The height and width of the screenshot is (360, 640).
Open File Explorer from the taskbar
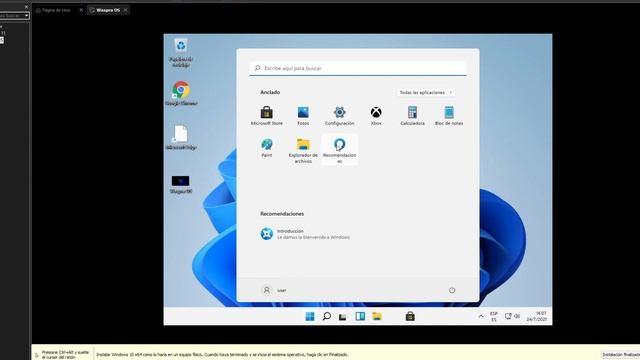pos(377,316)
